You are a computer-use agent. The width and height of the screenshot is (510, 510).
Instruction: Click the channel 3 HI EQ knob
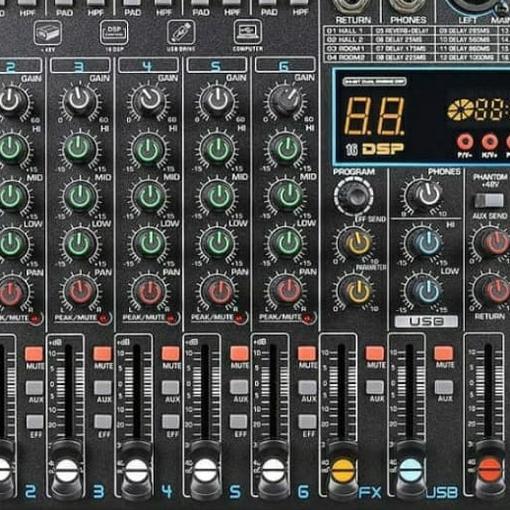tap(79, 148)
